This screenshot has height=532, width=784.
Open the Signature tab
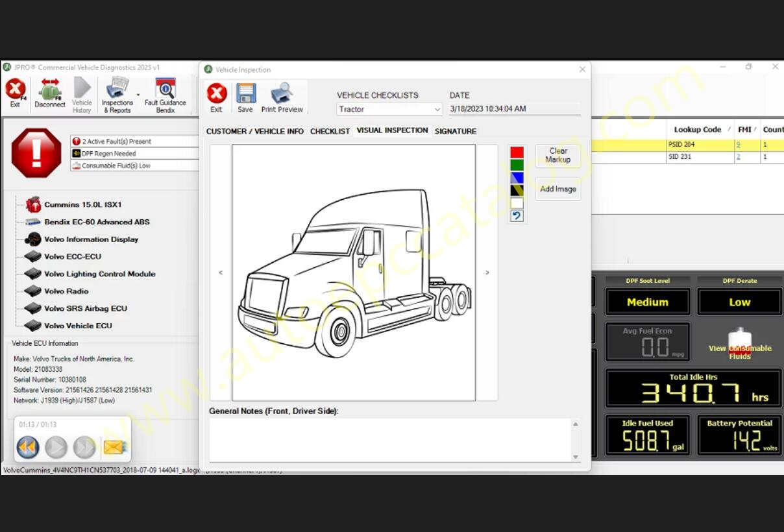[456, 131]
